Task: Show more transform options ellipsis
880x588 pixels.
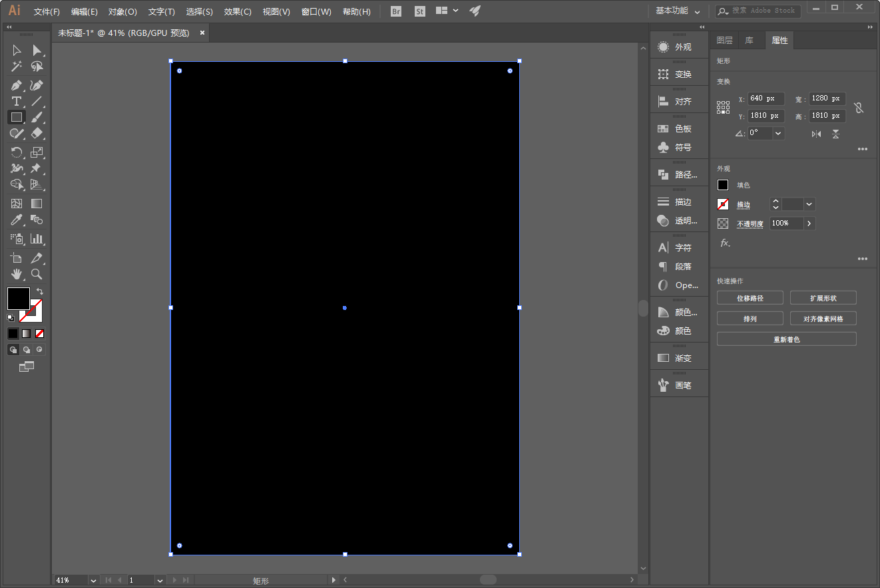Action: 863,150
